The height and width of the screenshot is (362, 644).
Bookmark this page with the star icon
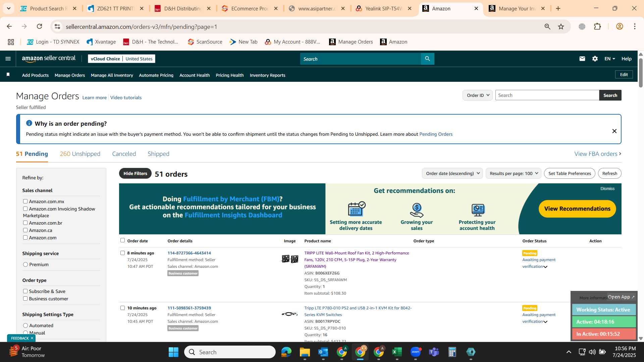pos(561,26)
